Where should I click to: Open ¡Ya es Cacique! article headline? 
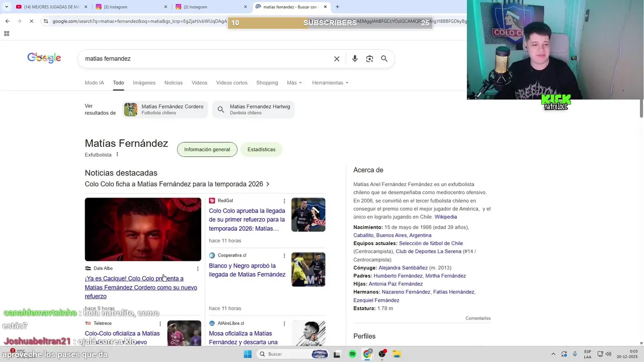coord(141,287)
